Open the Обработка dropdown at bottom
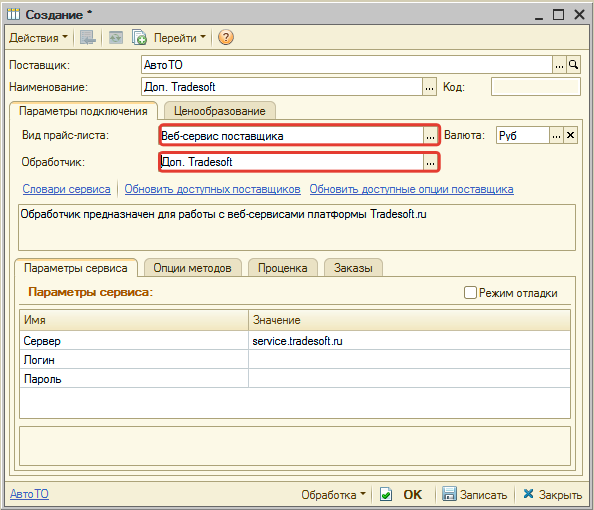This screenshot has width=594, height=510. [x=333, y=494]
